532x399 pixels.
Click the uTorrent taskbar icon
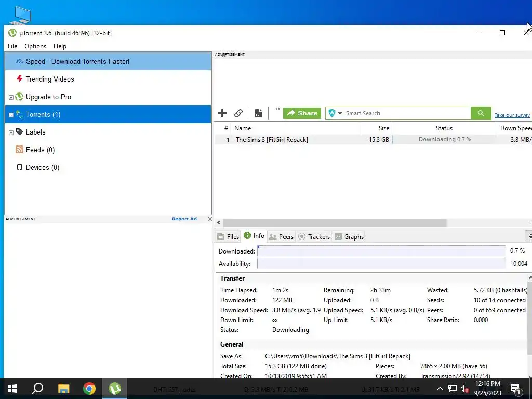coord(115,389)
